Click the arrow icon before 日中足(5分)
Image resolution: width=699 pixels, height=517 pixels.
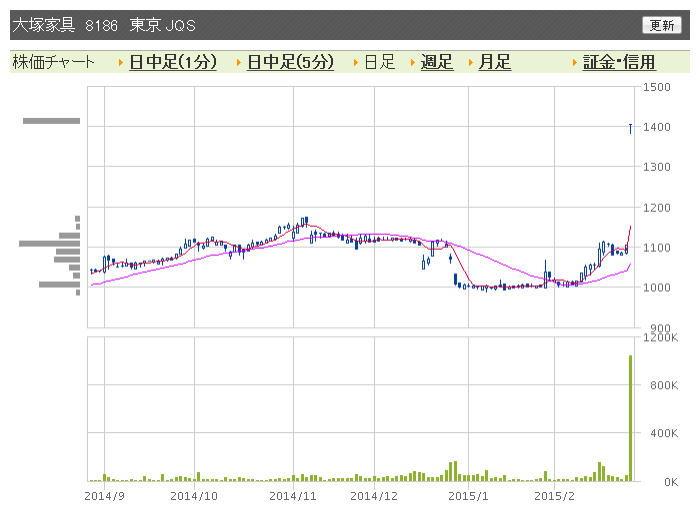pyautogui.click(x=239, y=63)
